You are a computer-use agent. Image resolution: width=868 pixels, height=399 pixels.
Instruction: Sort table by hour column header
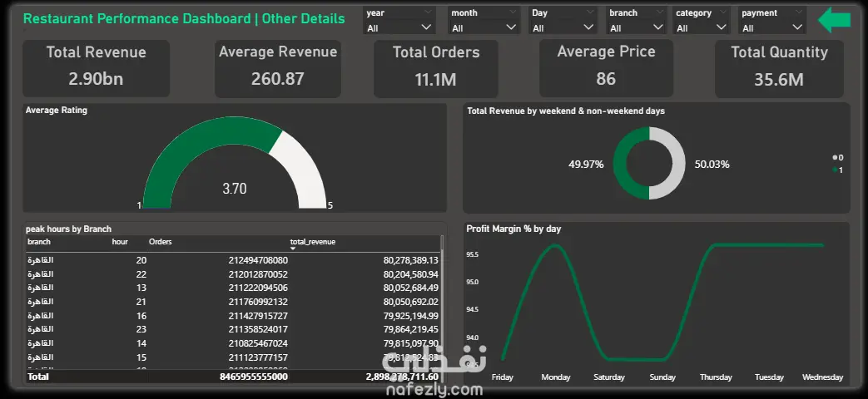[x=120, y=242]
